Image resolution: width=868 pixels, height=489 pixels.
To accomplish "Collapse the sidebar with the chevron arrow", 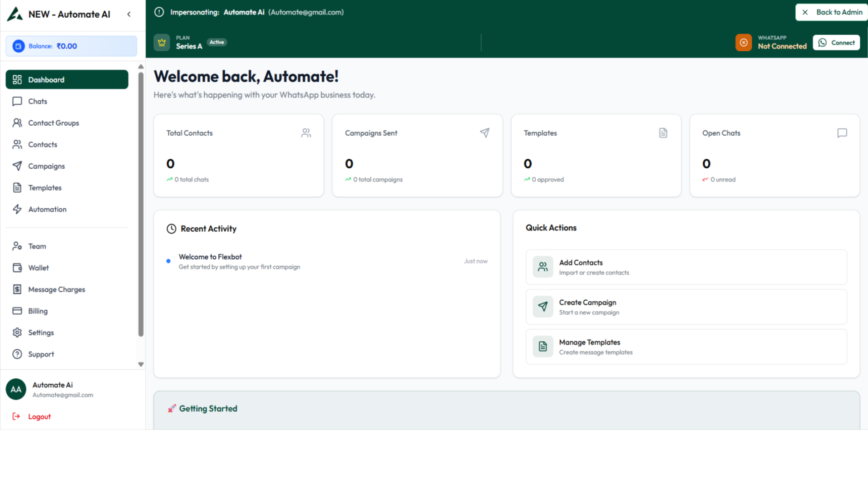I will pos(129,14).
